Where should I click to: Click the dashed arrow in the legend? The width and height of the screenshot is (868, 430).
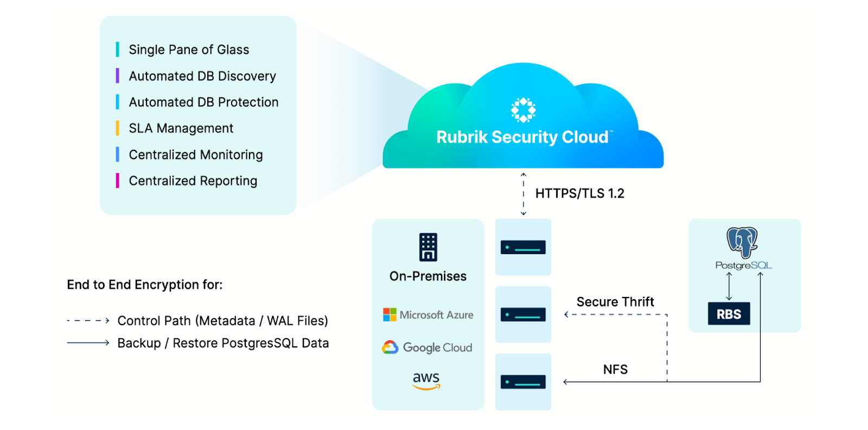88,321
